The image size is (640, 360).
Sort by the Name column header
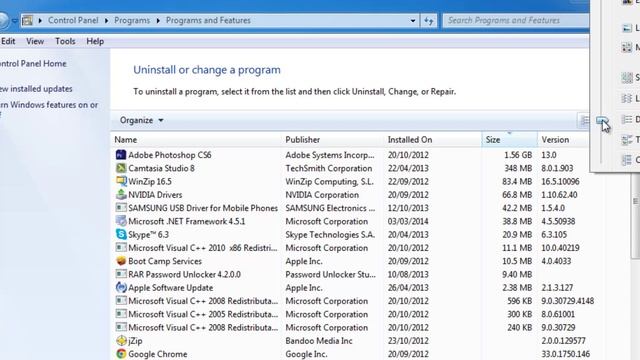click(196, 140)
